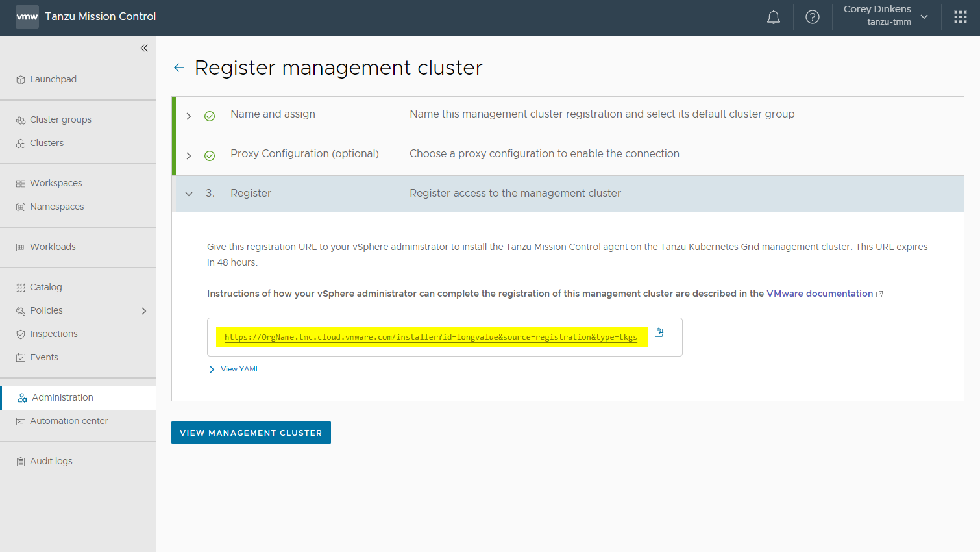Click the Policies sidebar icon
Viewport: 980px width, 552px height.
[x=21, y=311]
